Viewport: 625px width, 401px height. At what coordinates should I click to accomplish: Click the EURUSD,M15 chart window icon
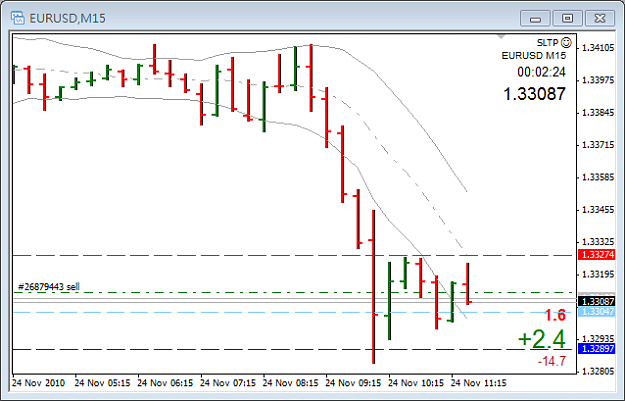pyautogui.click(x=18, y=18)
